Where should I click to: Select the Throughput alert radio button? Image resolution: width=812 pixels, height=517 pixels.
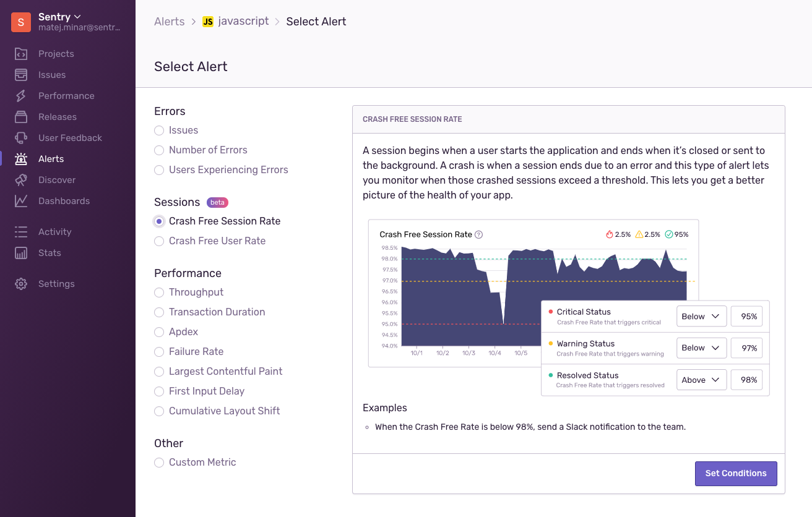pos(159,293)
